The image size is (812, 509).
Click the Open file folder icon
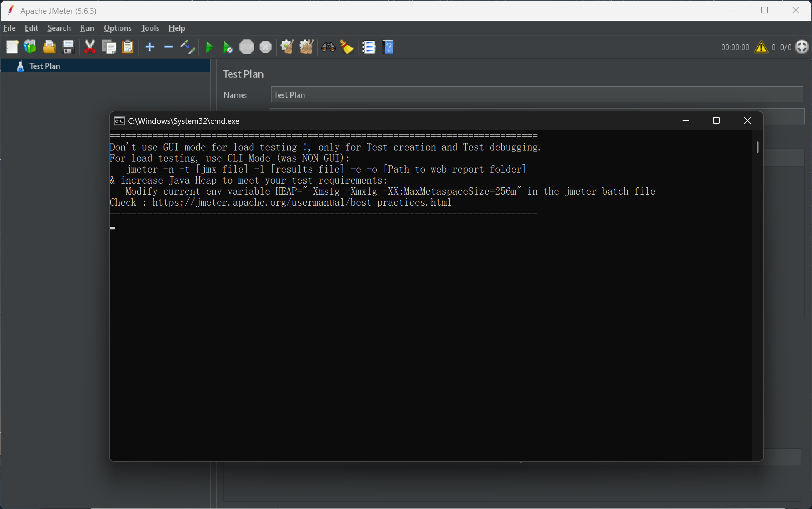[x=49, y=47]
